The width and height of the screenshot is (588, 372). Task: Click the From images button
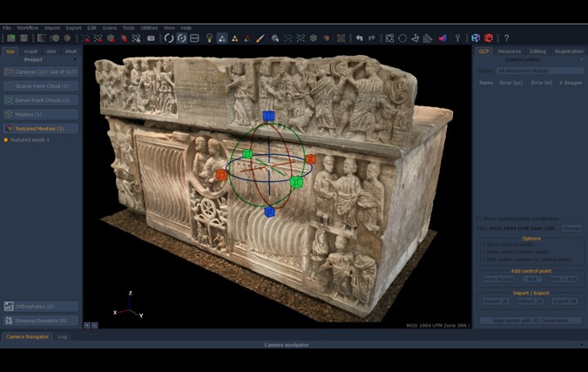pyautogui.click(x=499, y=280)
